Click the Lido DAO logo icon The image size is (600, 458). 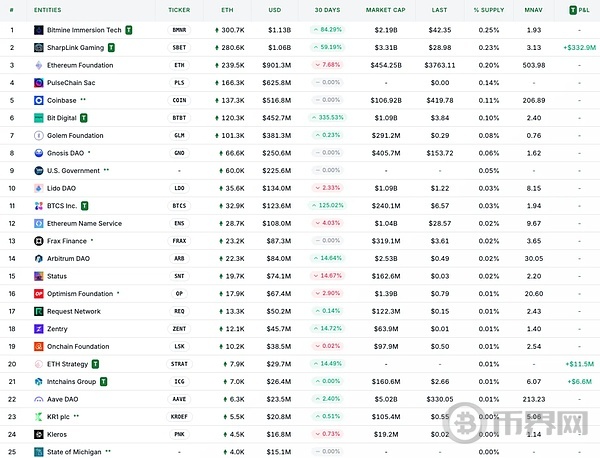point(39,188)
